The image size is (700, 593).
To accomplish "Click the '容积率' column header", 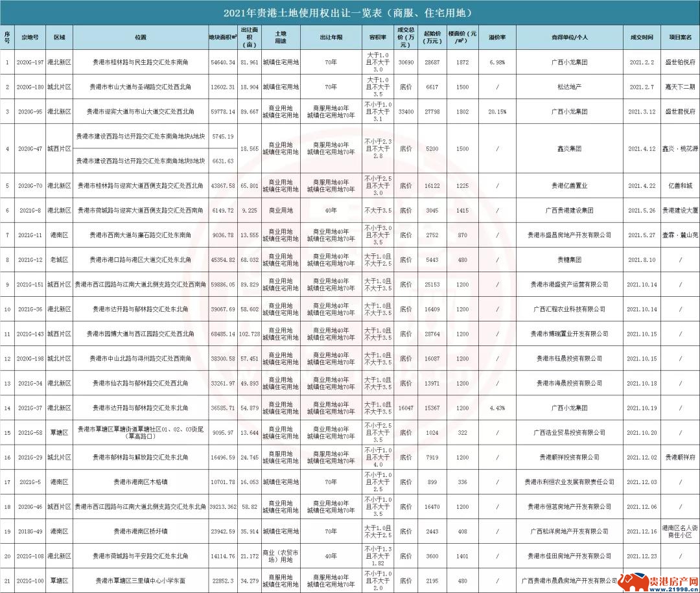I will 378,38.
